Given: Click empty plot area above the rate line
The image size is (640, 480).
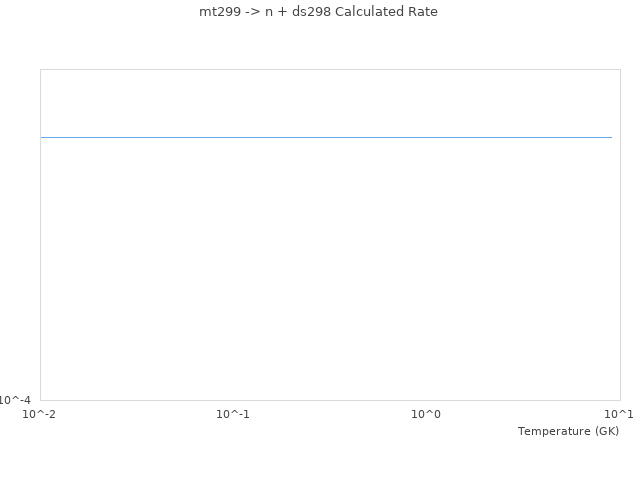Looking at the screenshot, I should click(326, 100).
